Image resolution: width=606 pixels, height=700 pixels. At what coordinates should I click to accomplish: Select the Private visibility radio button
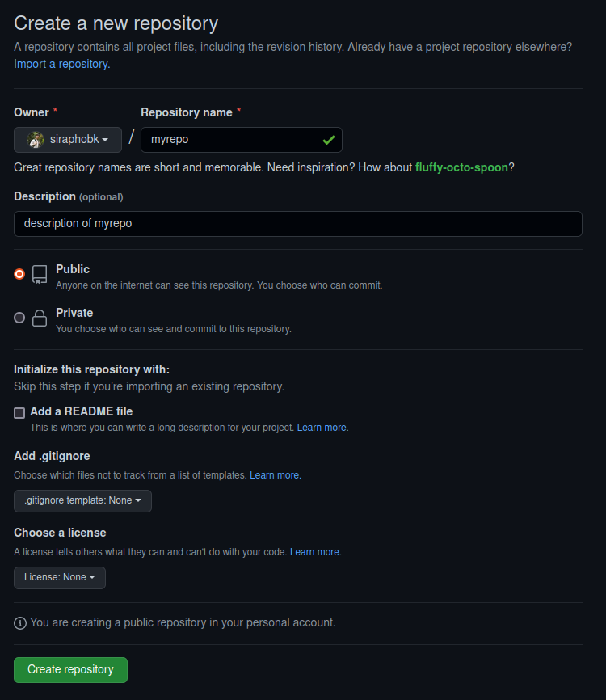[19, 318]
